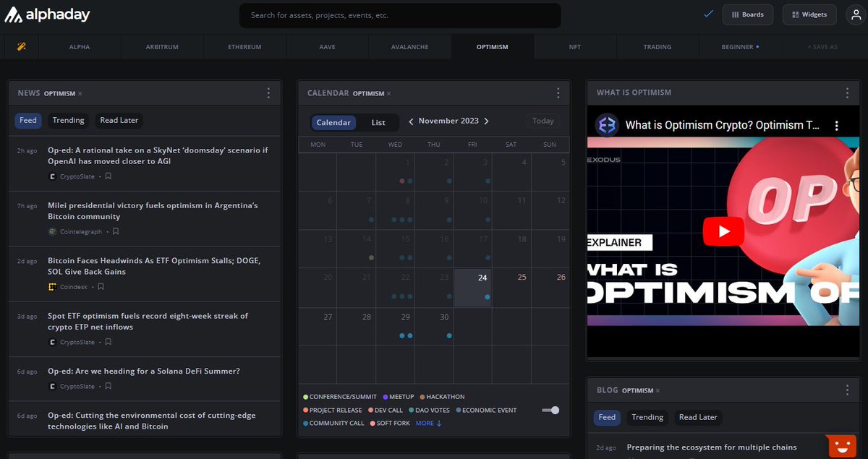The image size is (868, 459).
Task: Bookmark the Solana DeFi Summer article
Action: pyautogui.click(x=109, y=387)
